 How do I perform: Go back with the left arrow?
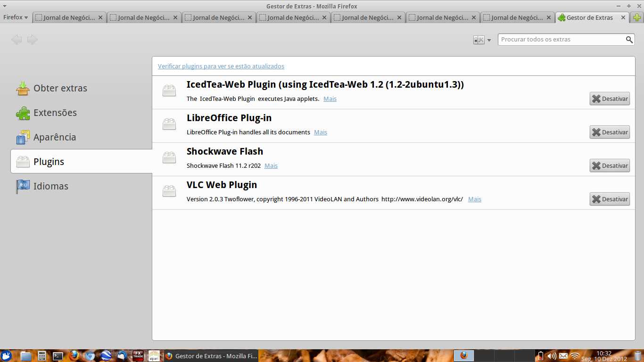pyautogui.click(x=17, y=40)
